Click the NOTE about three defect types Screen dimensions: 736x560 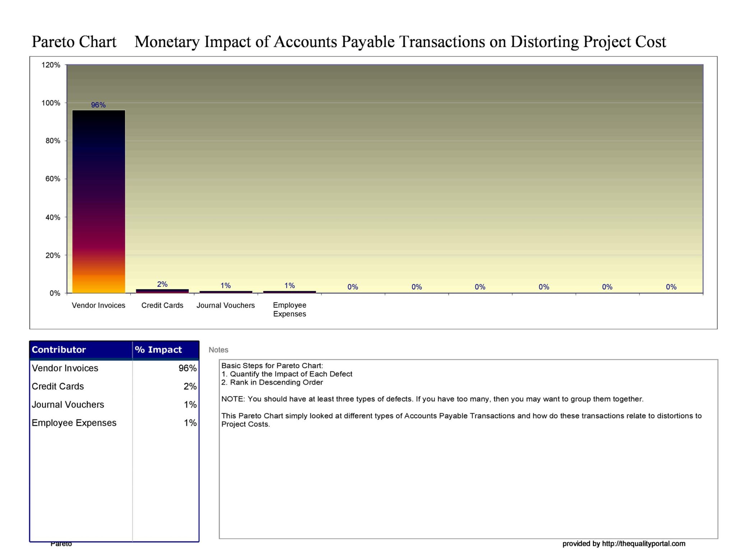tap(432, 399)
